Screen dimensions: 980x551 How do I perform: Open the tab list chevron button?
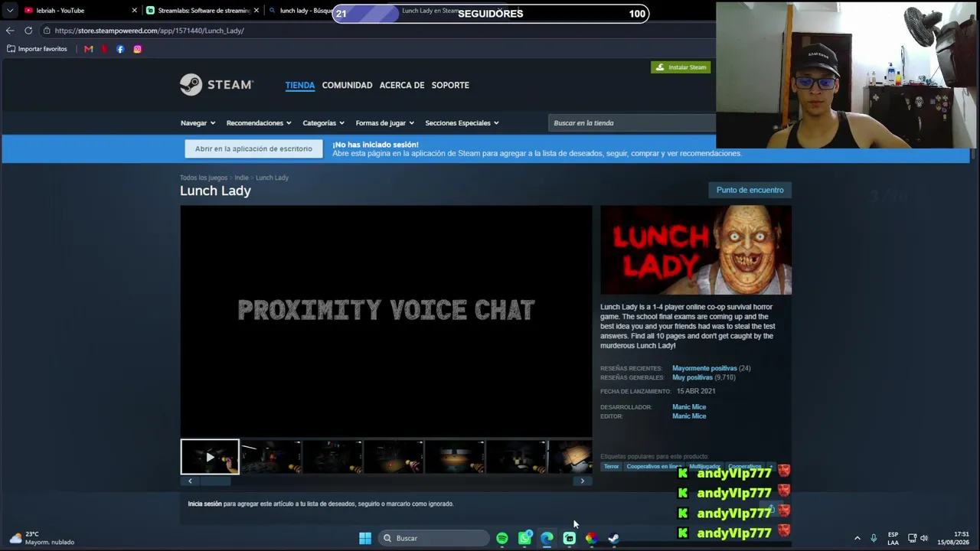tap(9, 11)
